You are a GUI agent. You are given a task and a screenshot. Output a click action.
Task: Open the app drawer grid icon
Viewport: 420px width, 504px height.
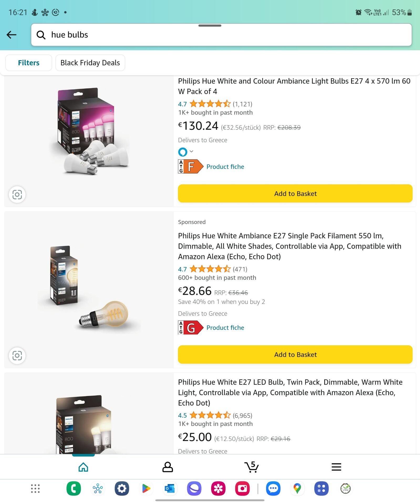point(35,489)
